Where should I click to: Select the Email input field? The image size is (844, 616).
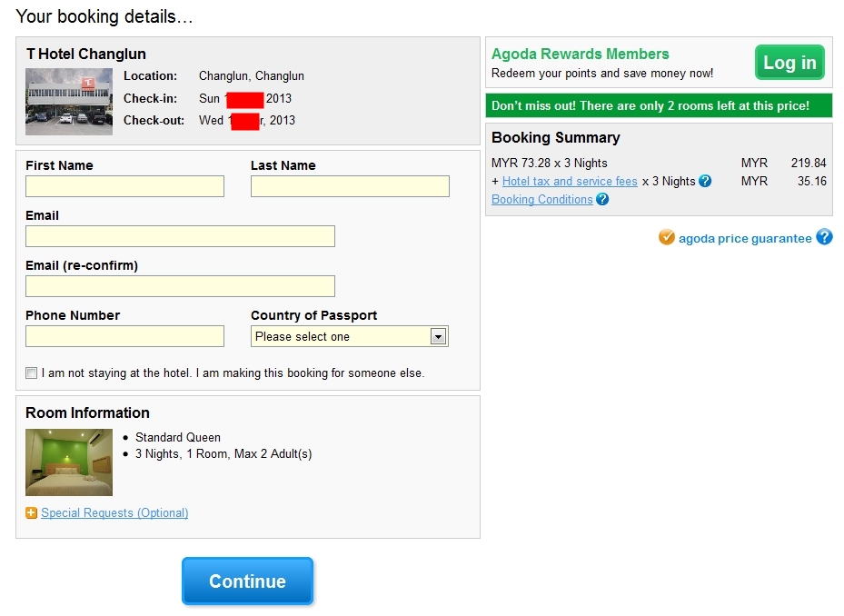coord(180,236)
